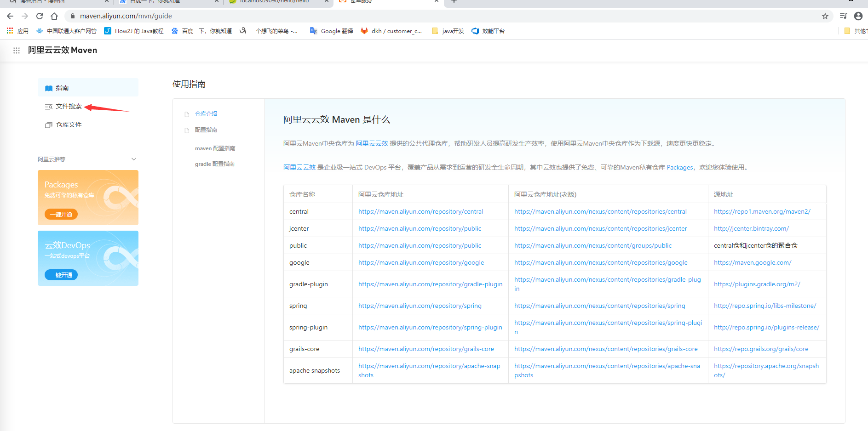Open the jcenter.bintray.com source link
The height and width of the screenshot is (431, 868).
tap(751, 228)
